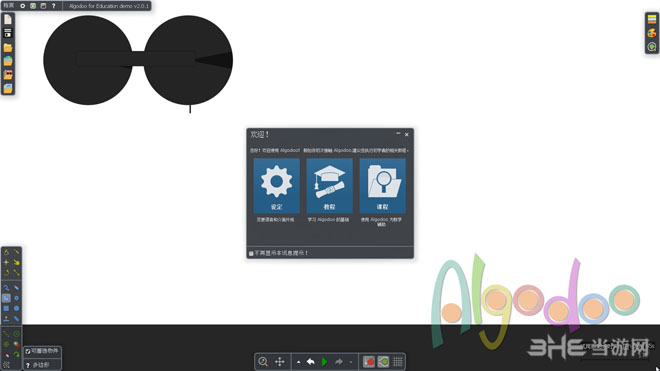Screen dimensions: 660x371
Task: Close the 欢迎 welcome dialog
Action: tap(407, 134)
